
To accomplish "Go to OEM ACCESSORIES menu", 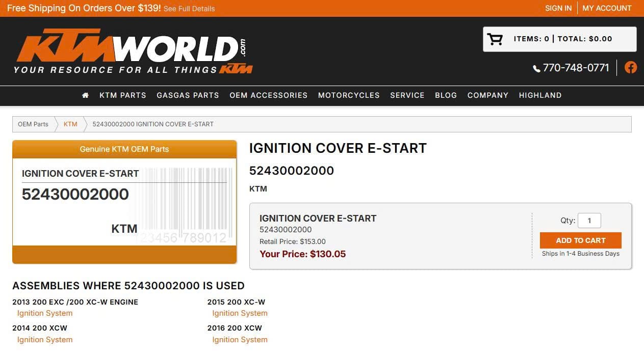I will pos(269,95).
